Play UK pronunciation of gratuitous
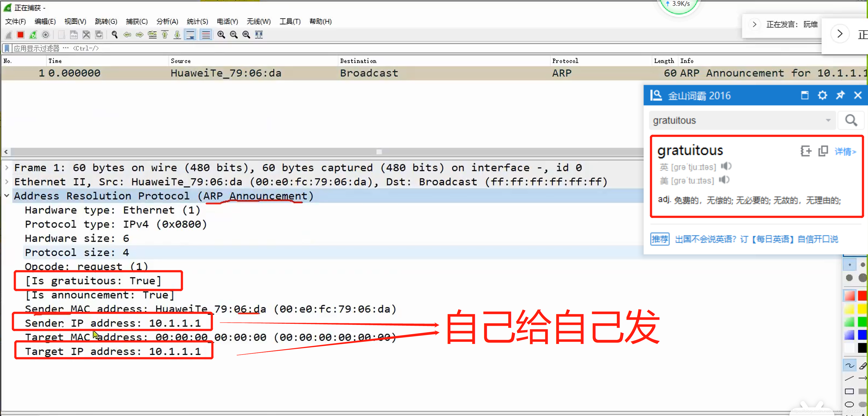 (x=726, y=166)
